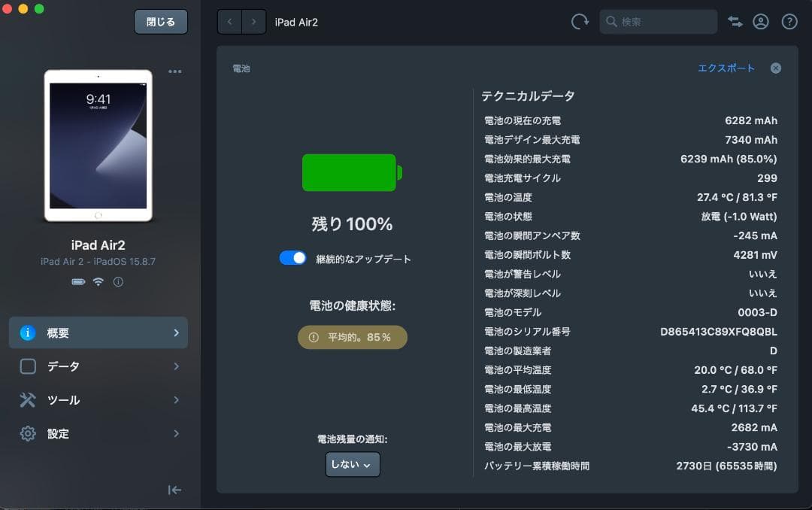Open the user account icon
Image resolution: width=812 pixels, height=510 pixels.
pyautogui.click(x=761, y=22)
